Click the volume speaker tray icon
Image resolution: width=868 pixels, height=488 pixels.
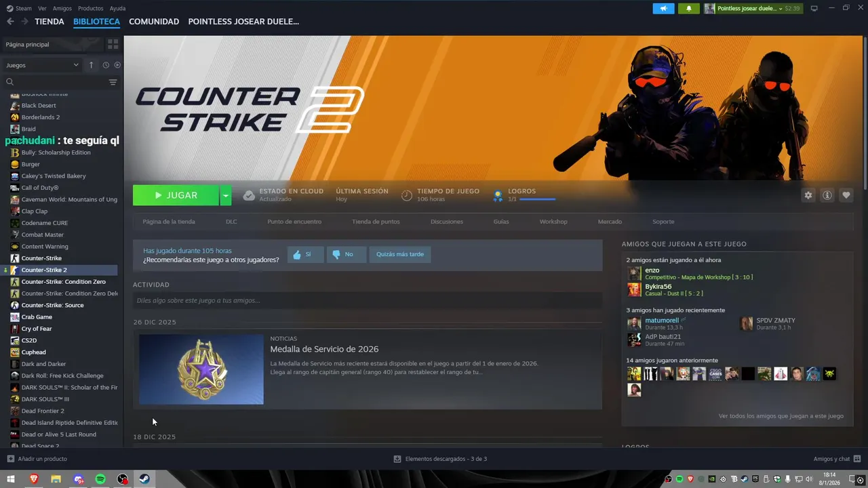[x=808, y=479]
